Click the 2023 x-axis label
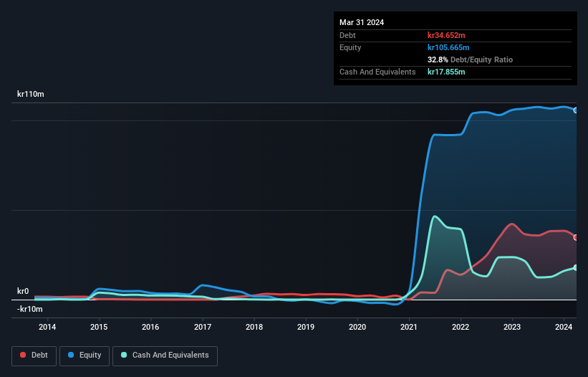Image resolution: width=588 pixels, height=377 pixels. coord(512,327)
